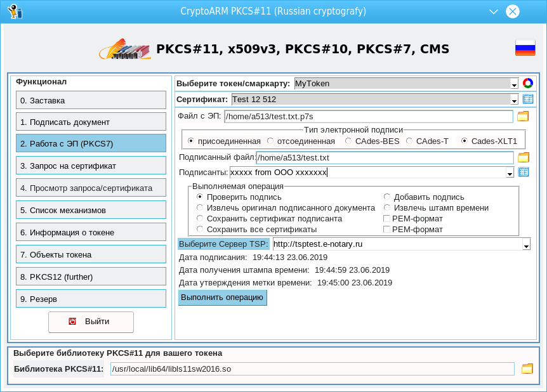Viewport: 547px width, 392px height.
Task: Click the Функционал panel title
Action: [41, 82]
